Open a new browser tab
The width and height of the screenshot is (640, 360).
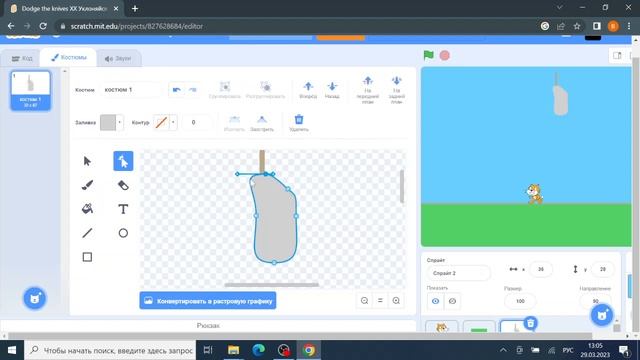click(135, 8)
